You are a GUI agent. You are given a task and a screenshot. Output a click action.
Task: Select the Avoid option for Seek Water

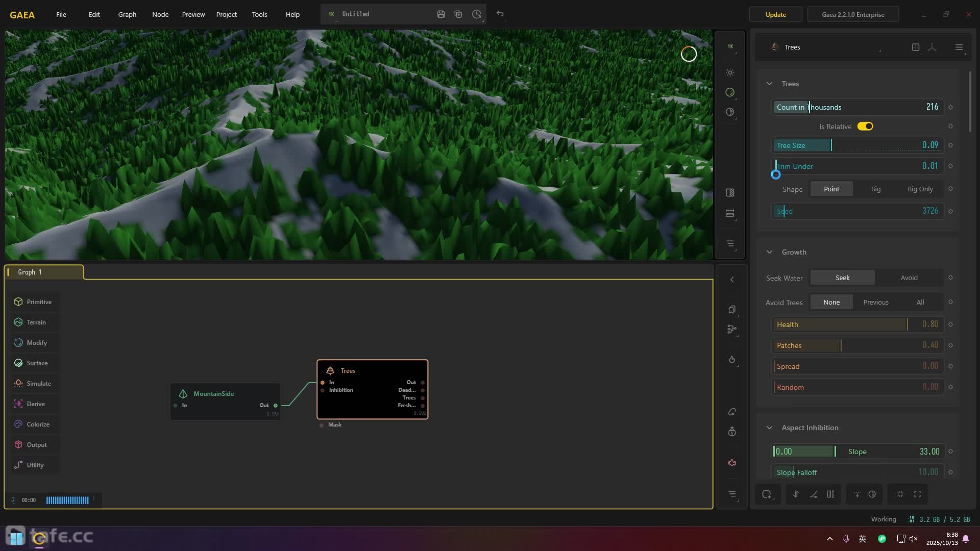pos(909,278)
